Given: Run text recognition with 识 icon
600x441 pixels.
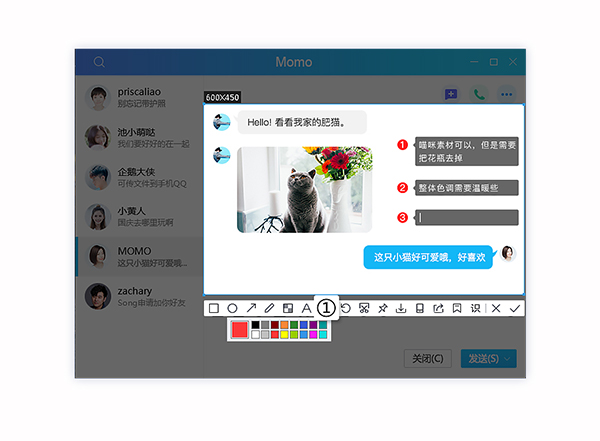Looking at the screenshot, I should point(475,308).
